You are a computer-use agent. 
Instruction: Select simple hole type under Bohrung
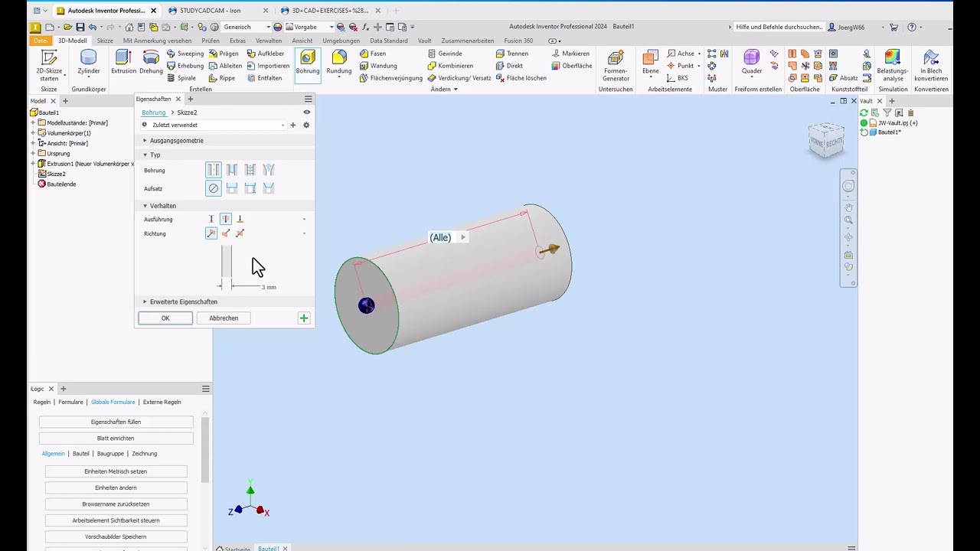pos(213,170)
